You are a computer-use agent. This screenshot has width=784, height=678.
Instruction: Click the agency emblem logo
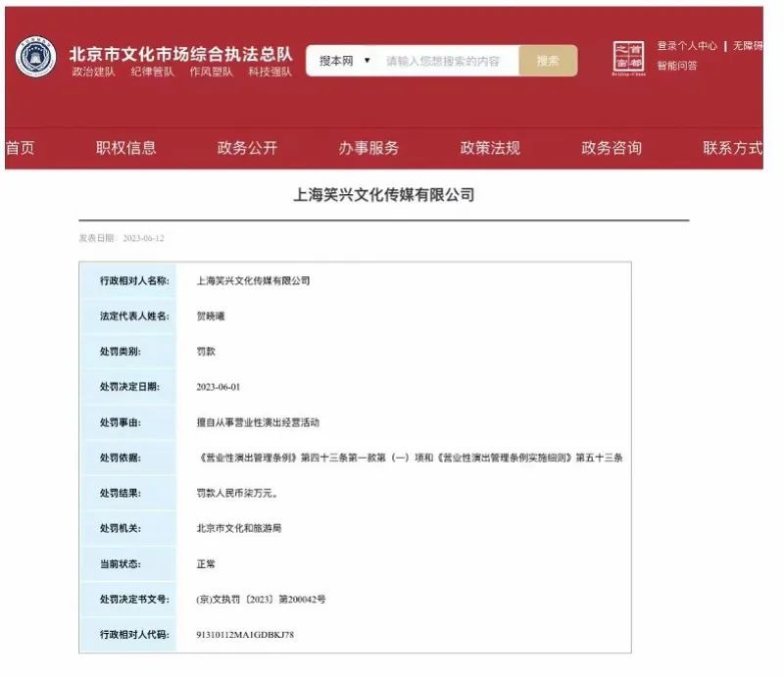click(36, 60)
